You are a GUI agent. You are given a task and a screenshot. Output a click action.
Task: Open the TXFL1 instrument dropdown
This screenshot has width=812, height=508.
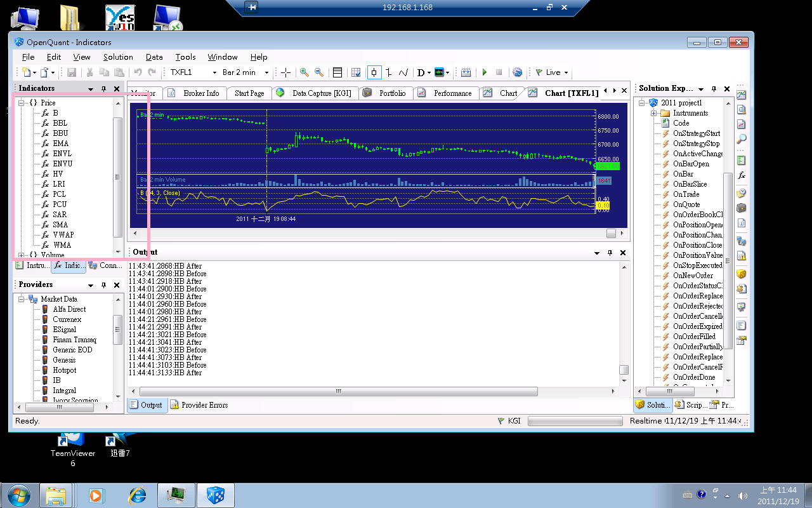(214, 72)
